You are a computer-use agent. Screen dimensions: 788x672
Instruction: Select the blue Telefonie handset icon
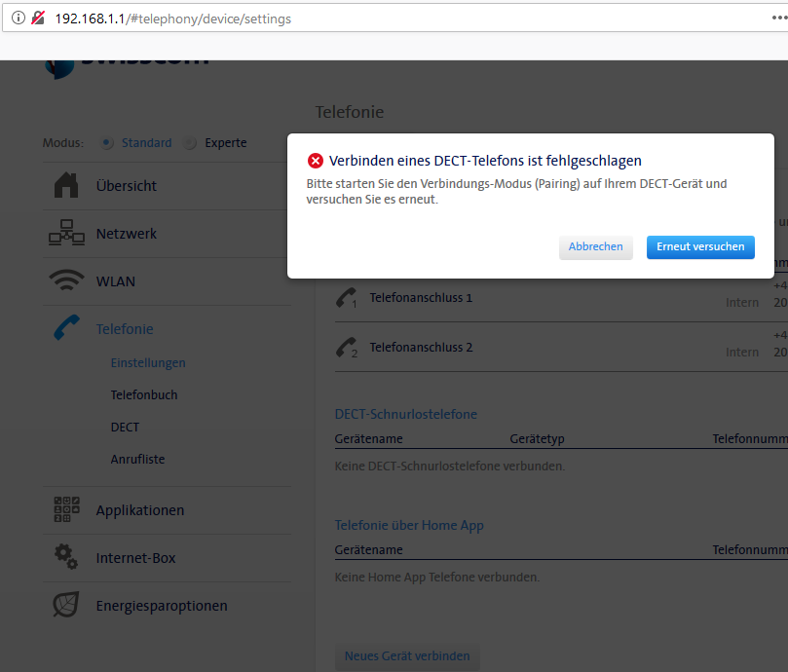click(x=66, y=328)
